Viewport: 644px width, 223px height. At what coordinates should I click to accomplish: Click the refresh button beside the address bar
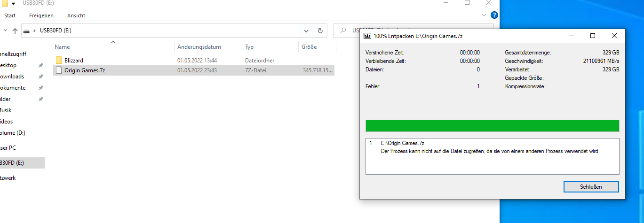320,31
